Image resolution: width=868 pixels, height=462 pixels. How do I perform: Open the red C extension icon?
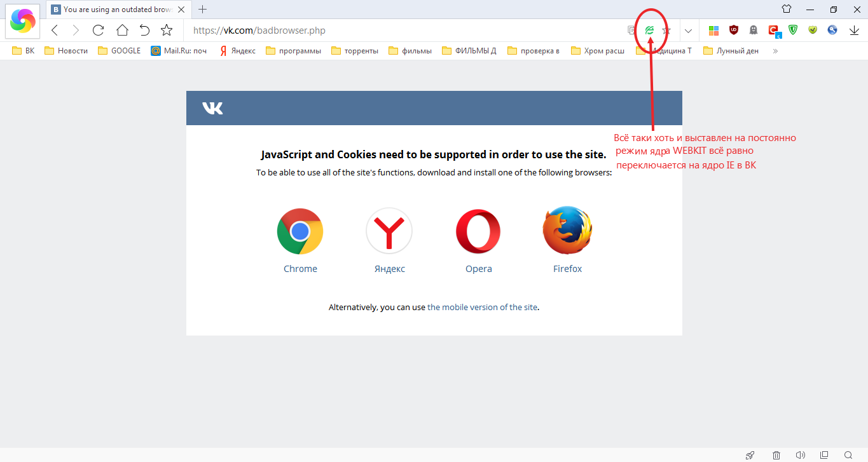click(774, 31)
